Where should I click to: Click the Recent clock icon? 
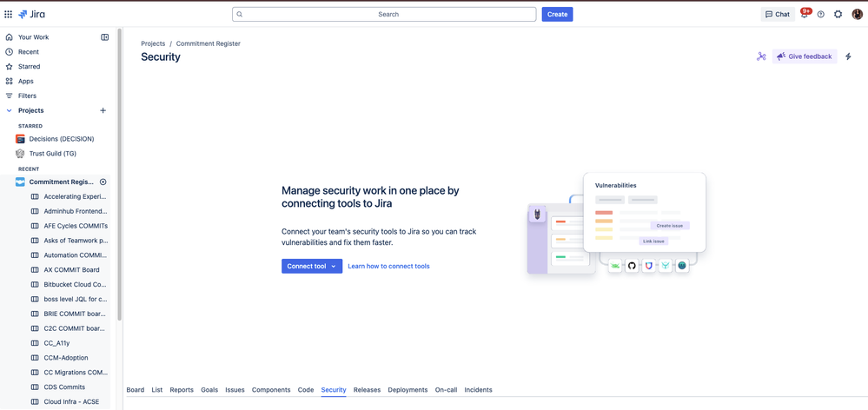pos(9,52)
